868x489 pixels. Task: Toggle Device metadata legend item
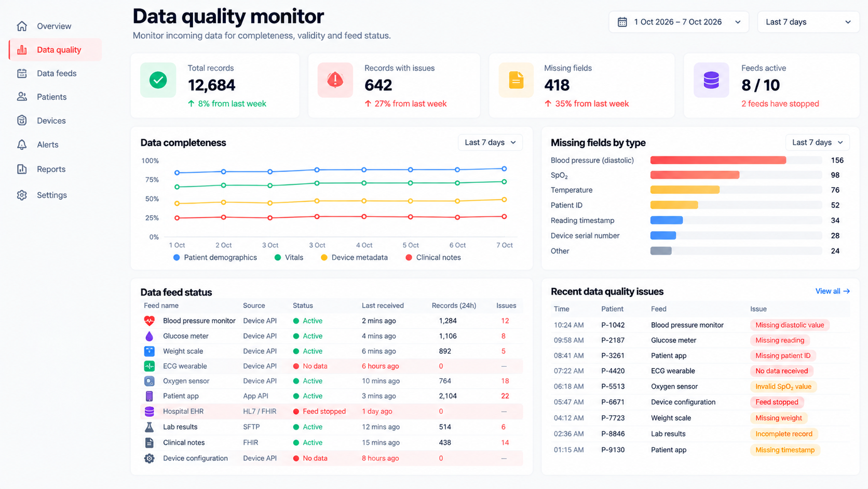(x=354, y=257)
